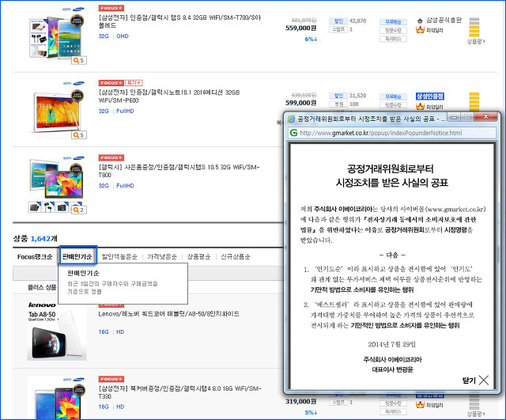Choose 신규상품순 sort tab
The width and height of the screenshot is (506, 420).
[236, 256]
